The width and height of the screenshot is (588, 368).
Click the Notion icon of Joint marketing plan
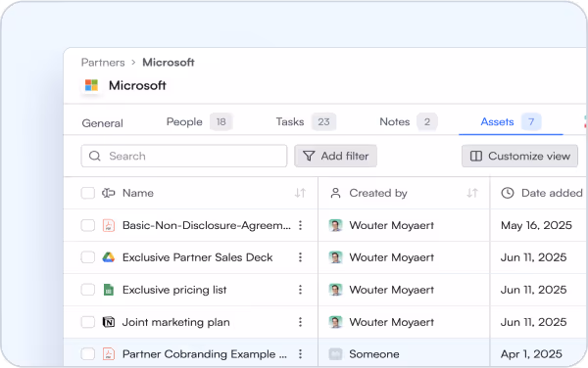[109, 322]
